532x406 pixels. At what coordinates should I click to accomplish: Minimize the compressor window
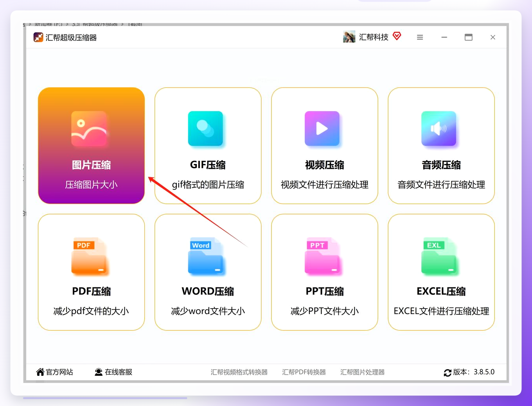444,37
